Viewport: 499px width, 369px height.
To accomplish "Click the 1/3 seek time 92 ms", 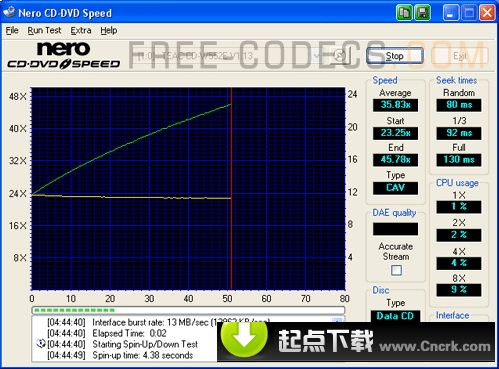I will [459, 133].
